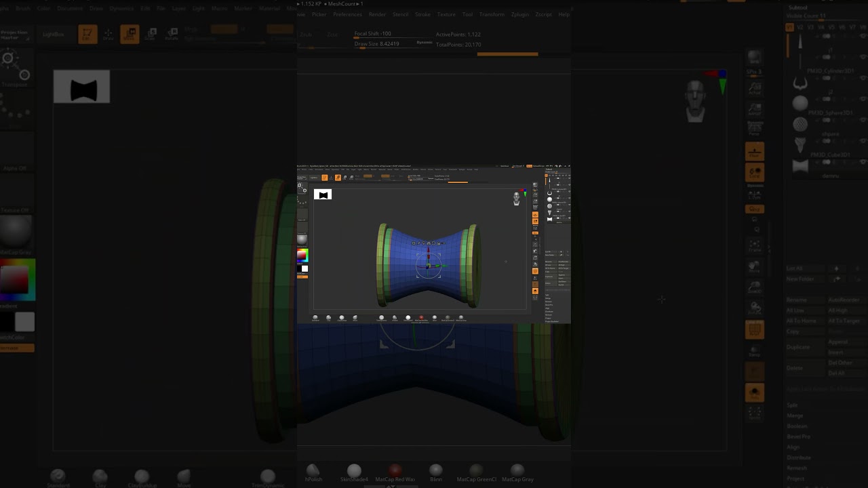Click the bow-tie alpha thumbnail in canvas

81,87
